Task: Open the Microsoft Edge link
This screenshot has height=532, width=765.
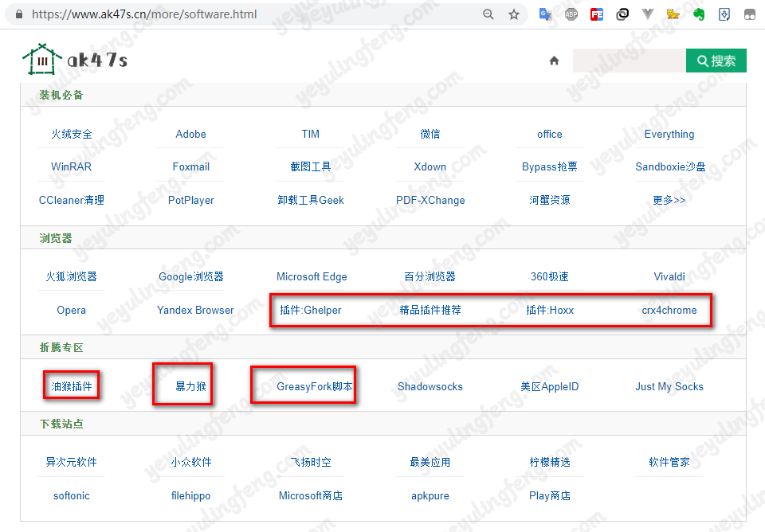Action: click(312, 276)
